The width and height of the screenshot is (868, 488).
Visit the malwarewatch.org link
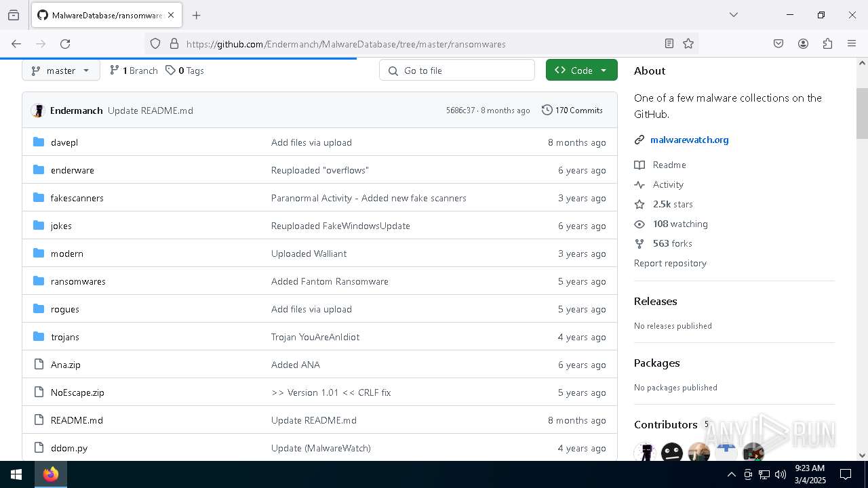pos(690,140)
